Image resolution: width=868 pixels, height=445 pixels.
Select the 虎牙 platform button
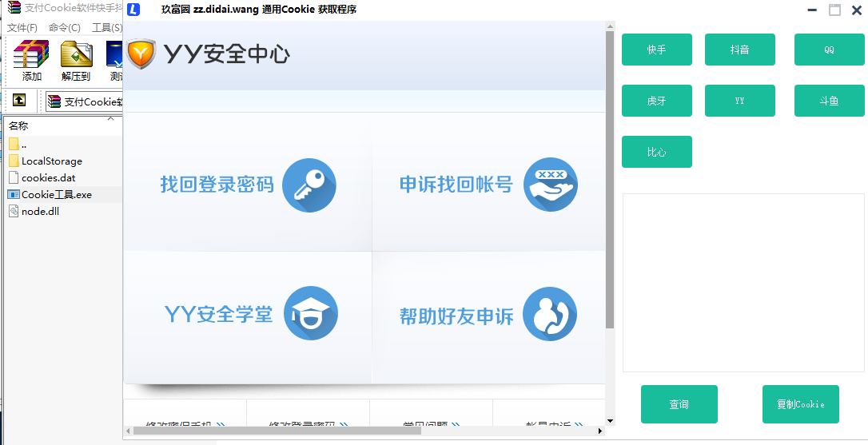click(656, 101)
